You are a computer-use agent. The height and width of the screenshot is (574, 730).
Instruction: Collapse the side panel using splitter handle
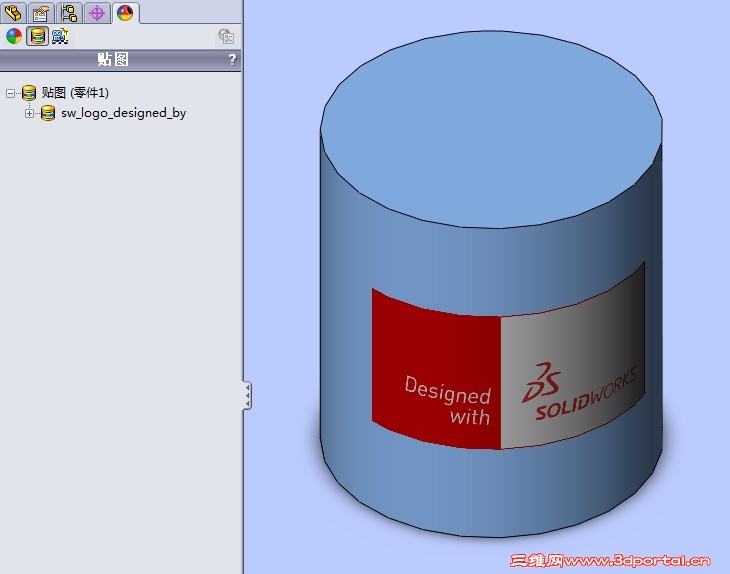tap(247, 395)
